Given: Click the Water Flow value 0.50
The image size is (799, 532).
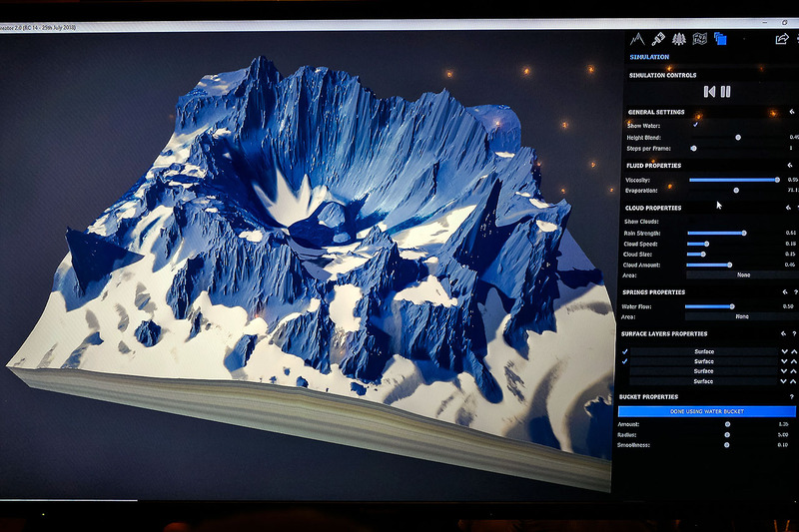Looking at the screenshot, I should (788, 306).
